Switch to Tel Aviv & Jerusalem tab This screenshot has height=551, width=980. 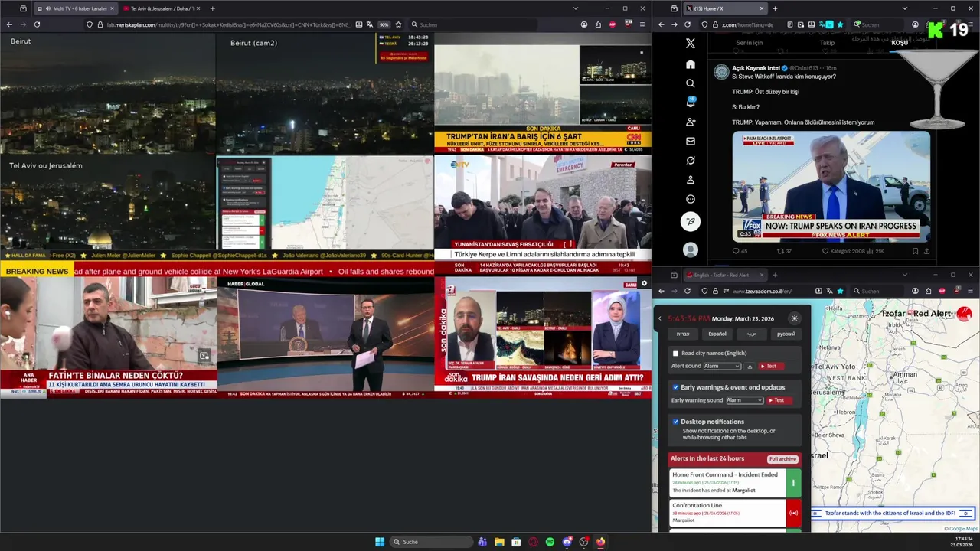[161, 8]
